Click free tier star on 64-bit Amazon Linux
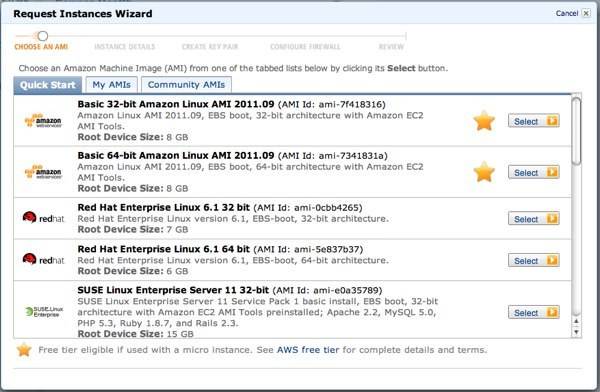600x392 pixels. (484, 172)
